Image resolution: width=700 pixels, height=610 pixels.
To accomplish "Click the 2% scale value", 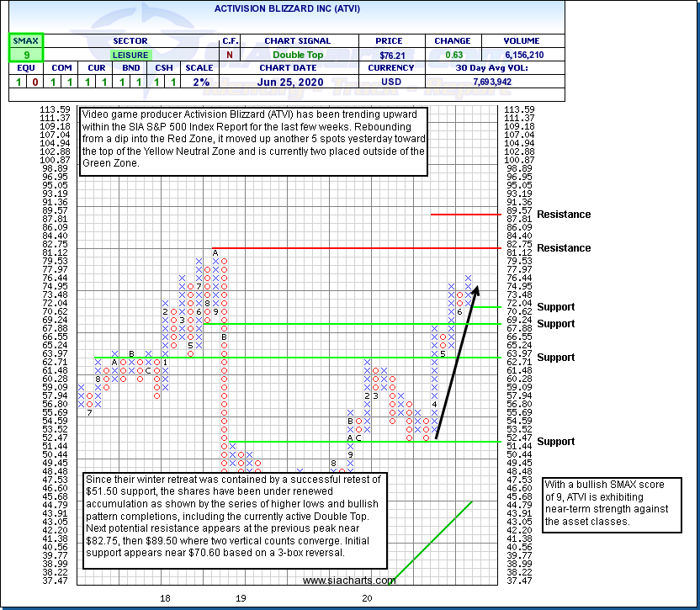I will pyautogui.click(x=199, y=82).
